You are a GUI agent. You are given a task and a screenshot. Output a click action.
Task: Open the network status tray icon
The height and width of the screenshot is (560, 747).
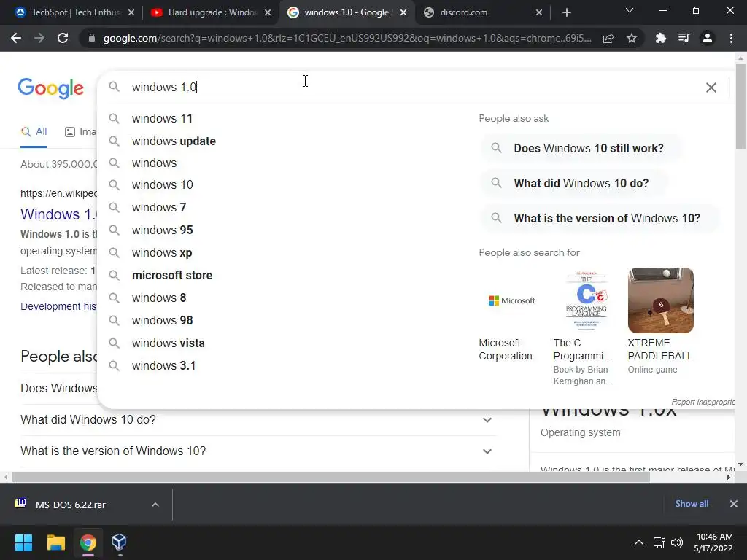659,542
